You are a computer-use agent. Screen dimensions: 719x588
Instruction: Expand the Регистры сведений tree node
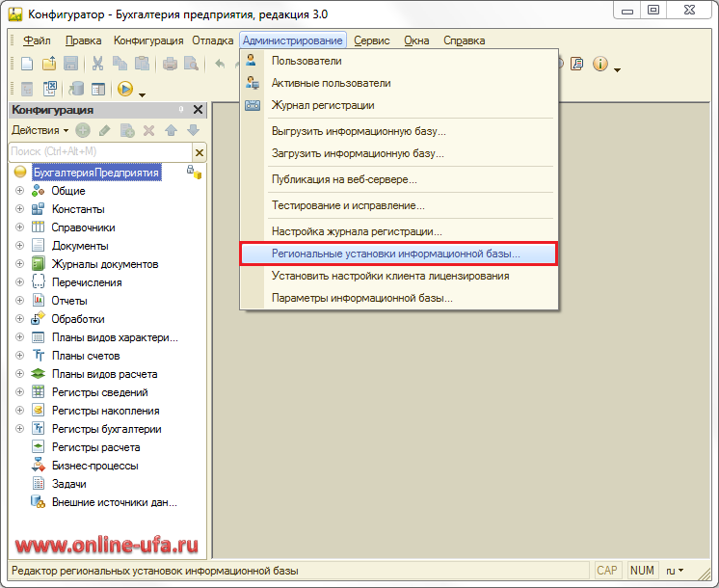(19, 392)
